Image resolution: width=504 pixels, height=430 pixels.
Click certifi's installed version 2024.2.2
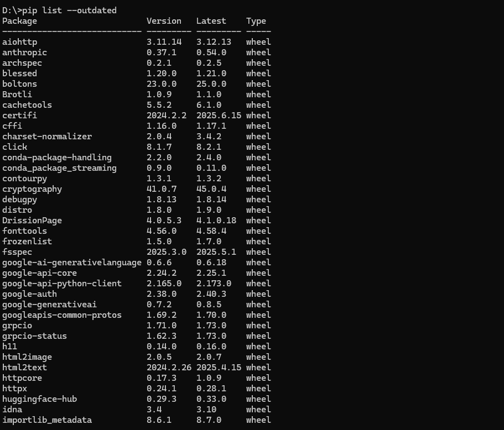[x=167, y=116]
